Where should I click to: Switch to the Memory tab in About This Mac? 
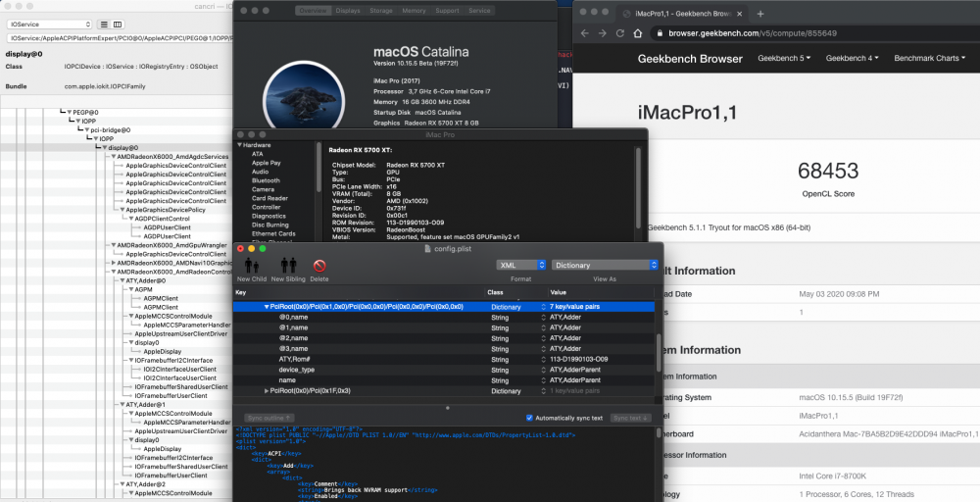point(414,11)
